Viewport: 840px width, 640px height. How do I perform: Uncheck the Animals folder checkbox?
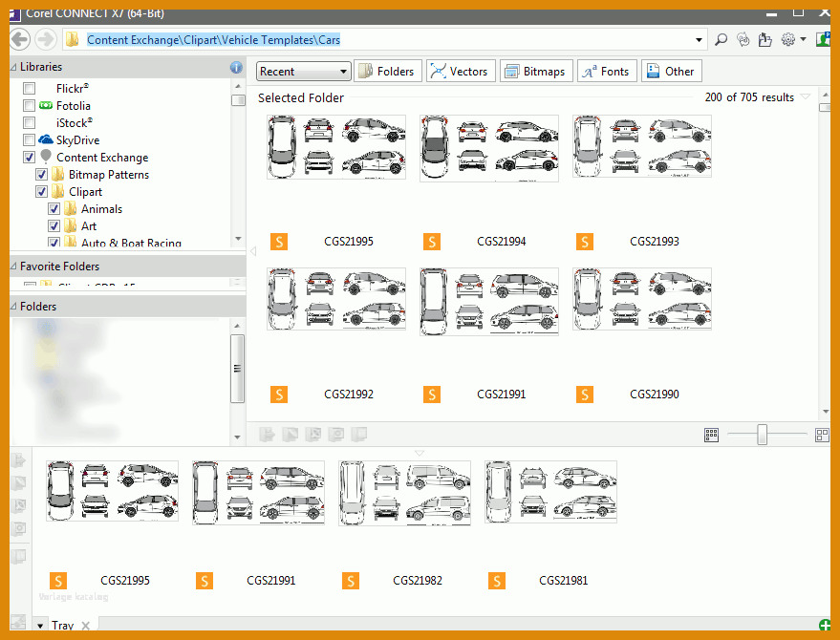click(54, 209)
